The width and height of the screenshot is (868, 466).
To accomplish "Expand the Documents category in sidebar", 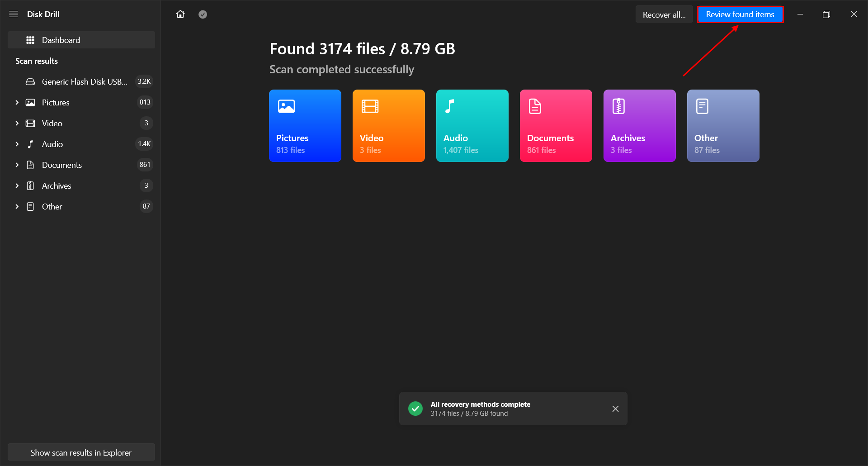I will pos(17,165).
